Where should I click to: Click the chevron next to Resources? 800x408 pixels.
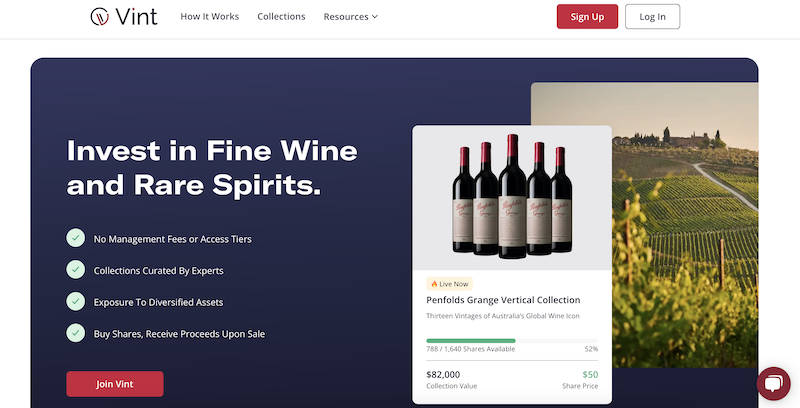375,17
